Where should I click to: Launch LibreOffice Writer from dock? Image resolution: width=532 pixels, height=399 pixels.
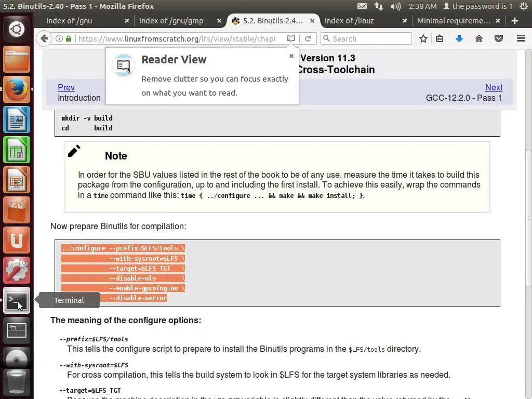[17, 119]
